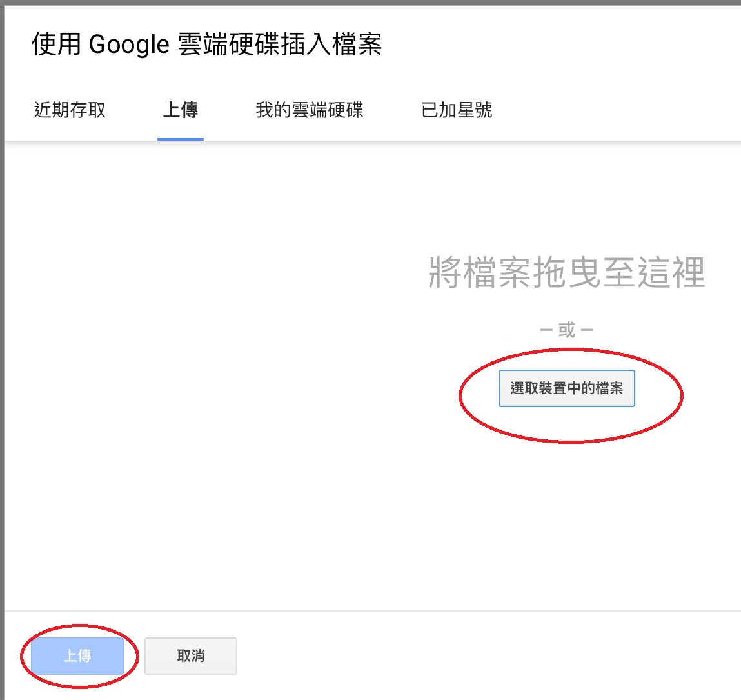Click the 將檔案拖曳至這裡 drop zone text
Image resolution: width=741 pixels, height=700 pixels.
(x=567, y=272)
